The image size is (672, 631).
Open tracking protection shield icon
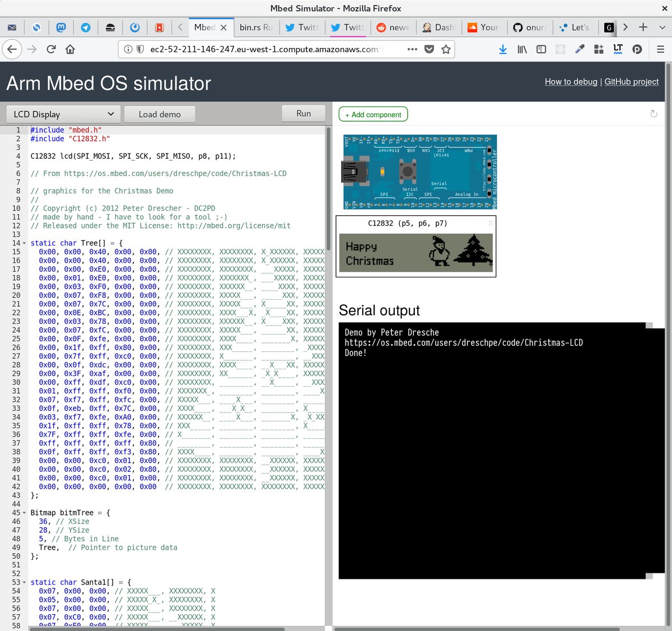(140, 49)
